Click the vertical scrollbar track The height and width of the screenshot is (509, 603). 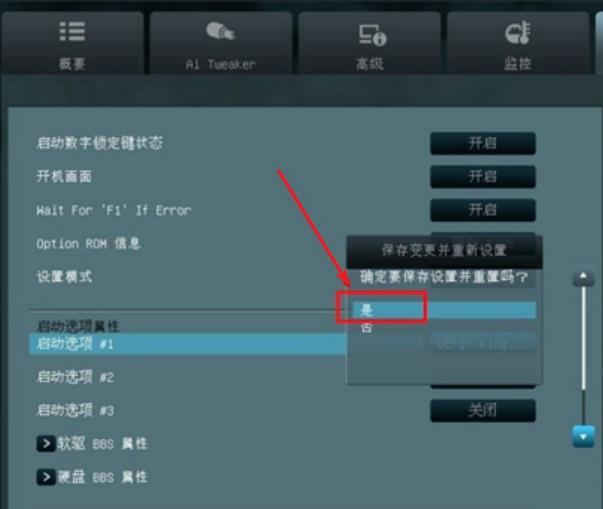[583, 356]
